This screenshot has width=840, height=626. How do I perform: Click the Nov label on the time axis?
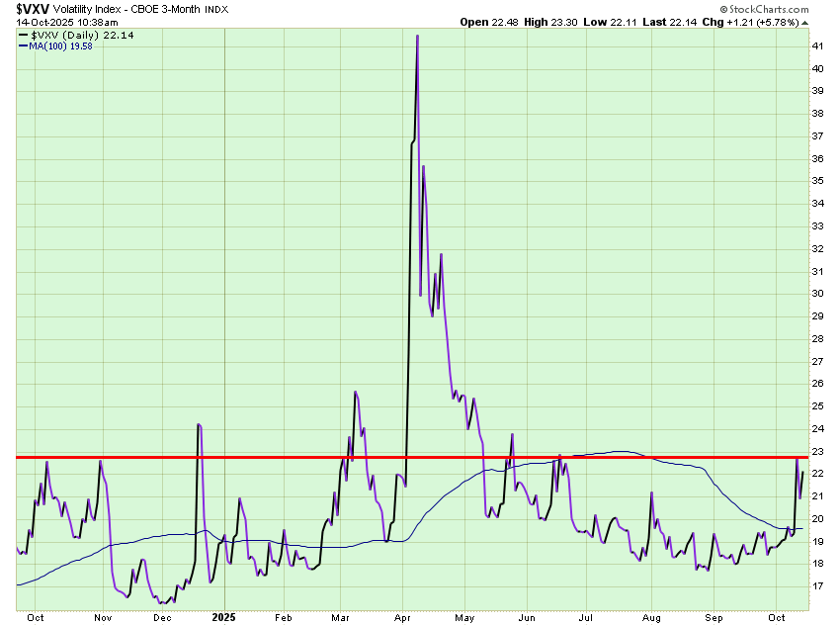tap(103, 618)
